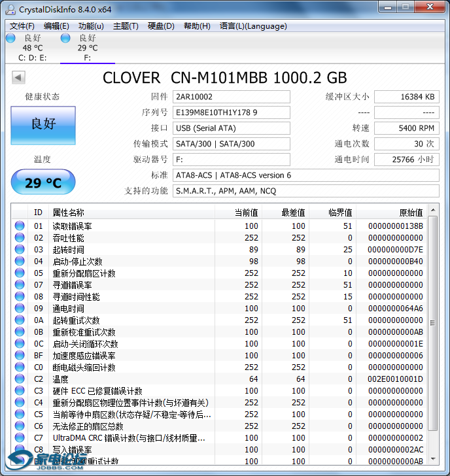Click status icon for C2 温度

coord(20,379)
